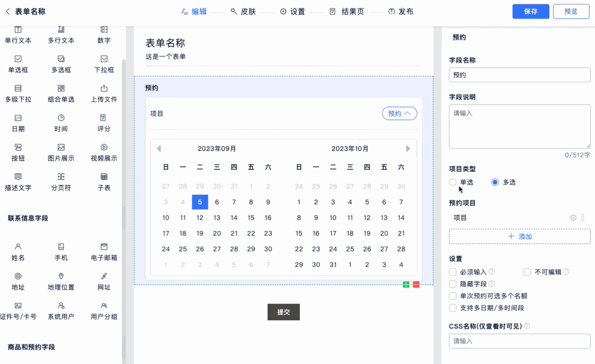The height and width of the screenshot is (364, 595).
Task: Select the 单选 radio option
Action: 453,182
